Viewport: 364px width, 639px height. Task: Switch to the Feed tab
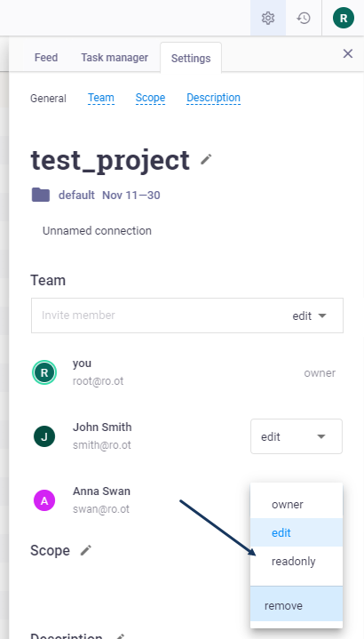pos(46,58)
